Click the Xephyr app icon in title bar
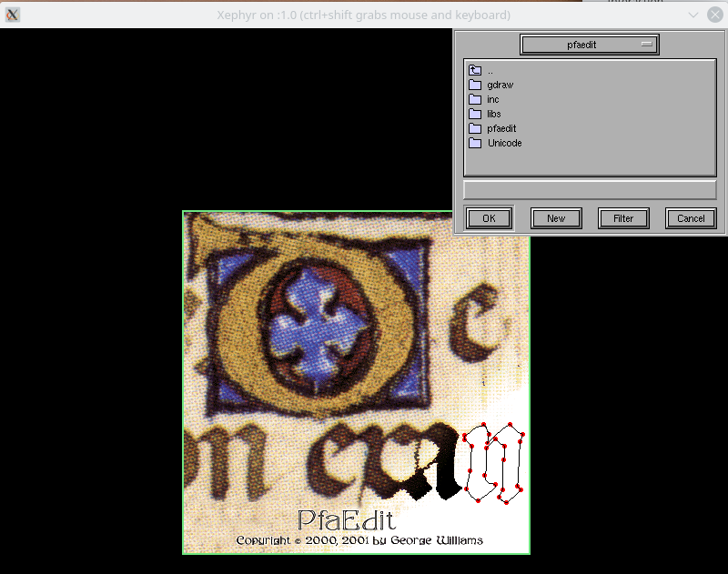The height and width of the screenshot is (574, 728). tap(13, 15)
